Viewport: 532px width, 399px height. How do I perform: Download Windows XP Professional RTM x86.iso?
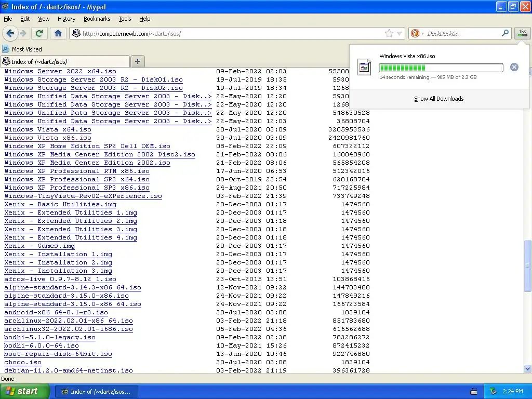77,171
